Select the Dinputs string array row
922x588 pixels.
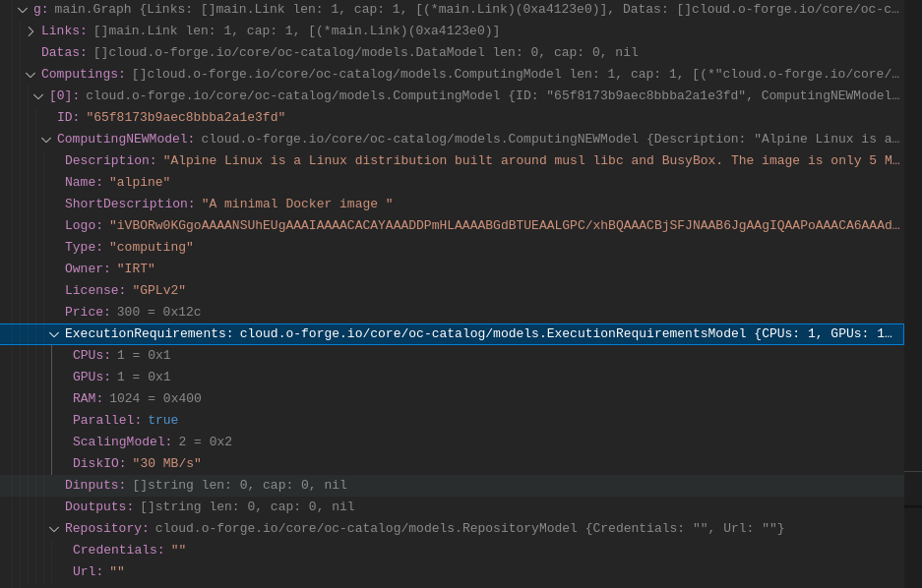(206, 485)
